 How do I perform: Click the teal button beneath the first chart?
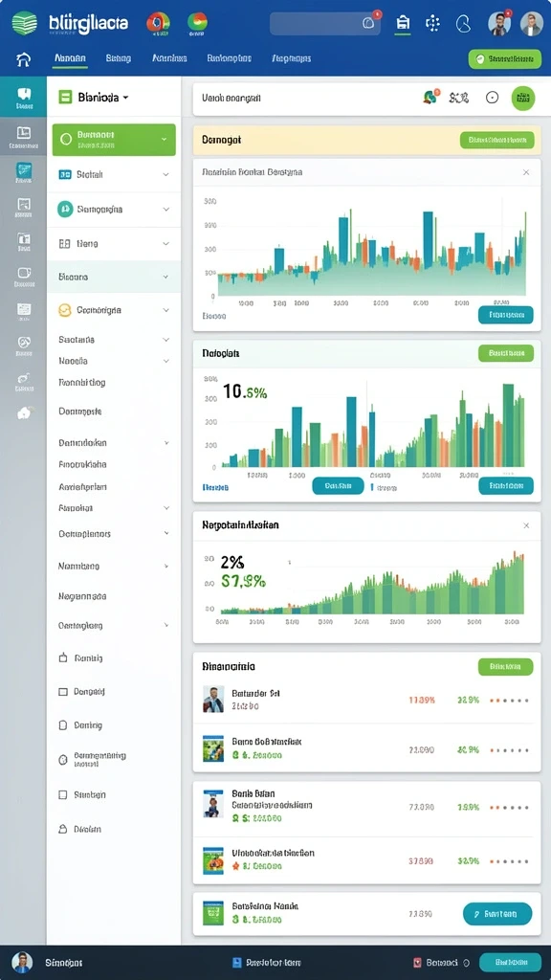coord(505,315)
